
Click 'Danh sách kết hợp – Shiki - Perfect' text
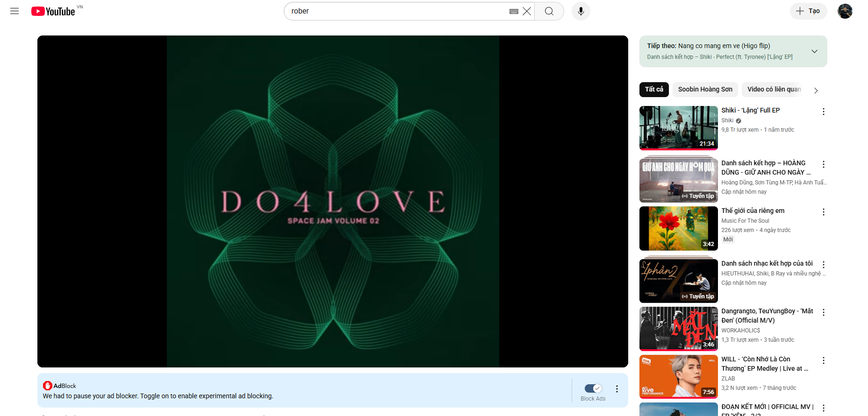[x=720, y=57]
